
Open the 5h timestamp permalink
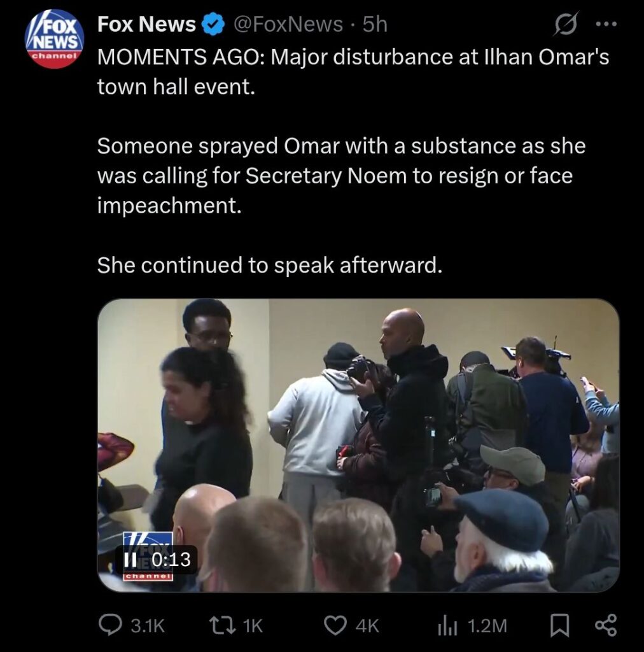tap(375, 24)
